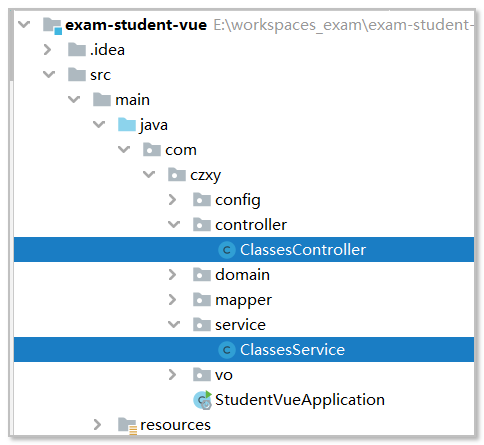Expand the vo package arrow
The width and height of the screenshot is (484, 445).
tap(172, 375)
